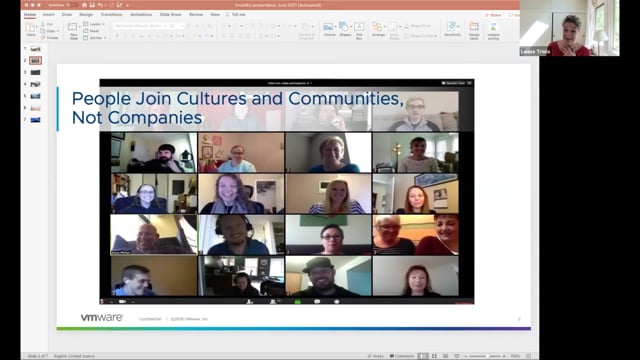Zoom in using plus button
The image size is (640, 360).
pyautogui.click(x=504, y=356)
